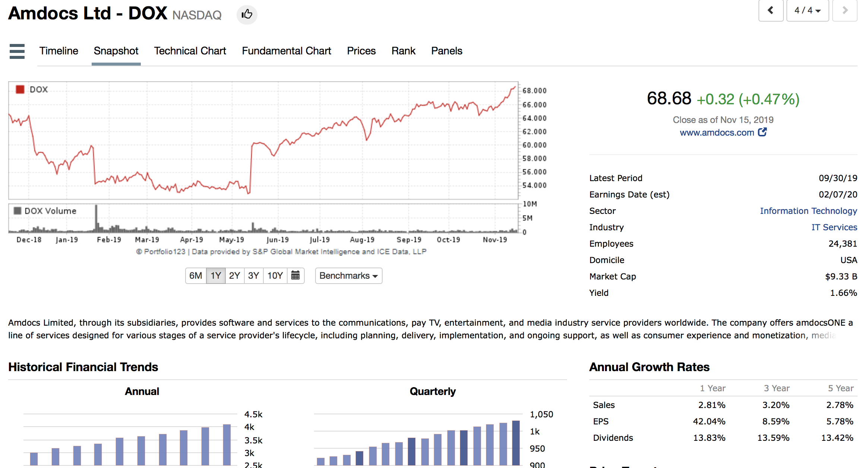Viewport: 868px width, 468px height.
Task: Click the tallest bar in Quarterly chart
Action: click(x=516, y=443)
